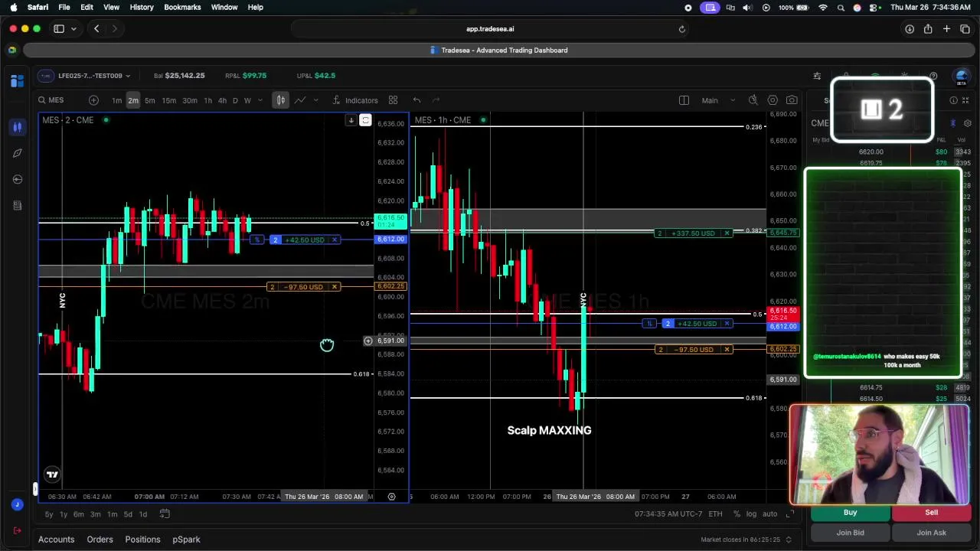Undo last chart action
Image resolution: width=980 pixels, height=551 pixels.
[416, 100]
